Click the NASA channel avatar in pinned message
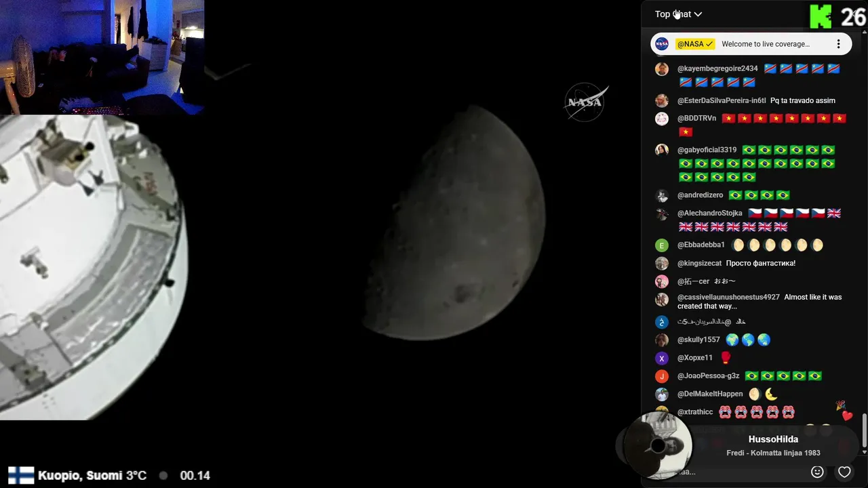 662,44
